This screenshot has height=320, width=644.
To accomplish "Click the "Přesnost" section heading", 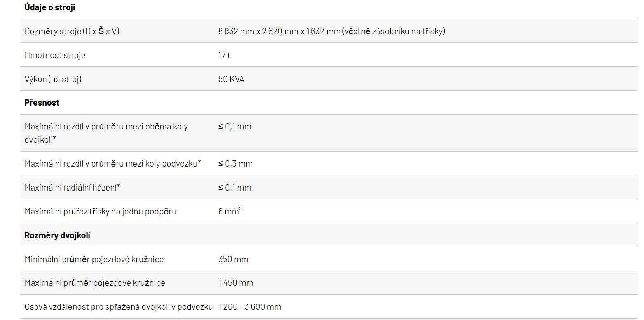I will [42, 103].
